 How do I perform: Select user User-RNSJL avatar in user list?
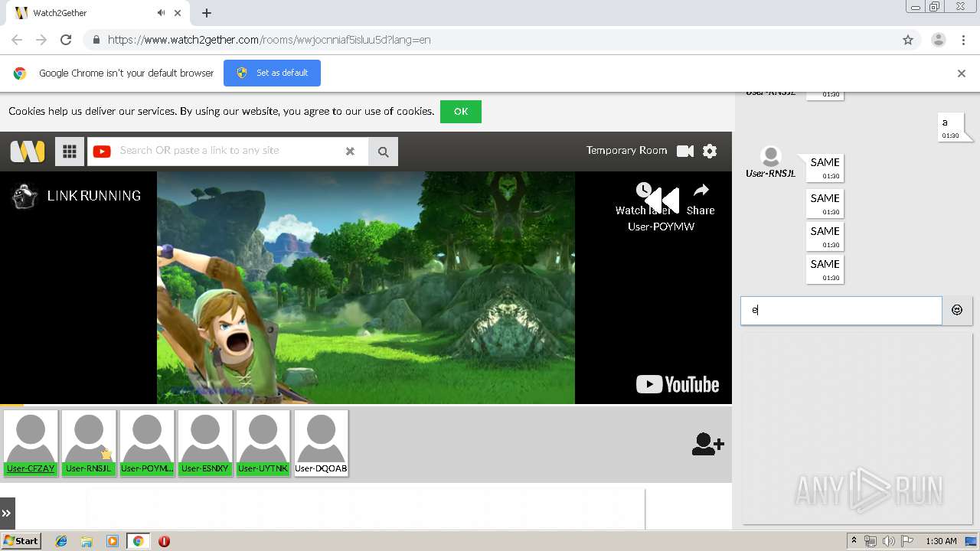89,443
